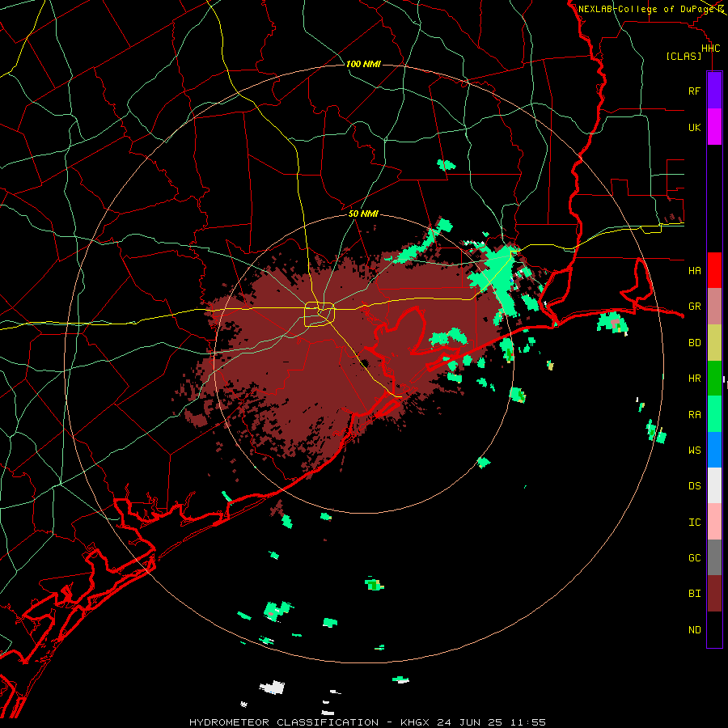Click the GC legend label
Image resolution: width=728 pixels, height=728 pixels.
(694, 558)
